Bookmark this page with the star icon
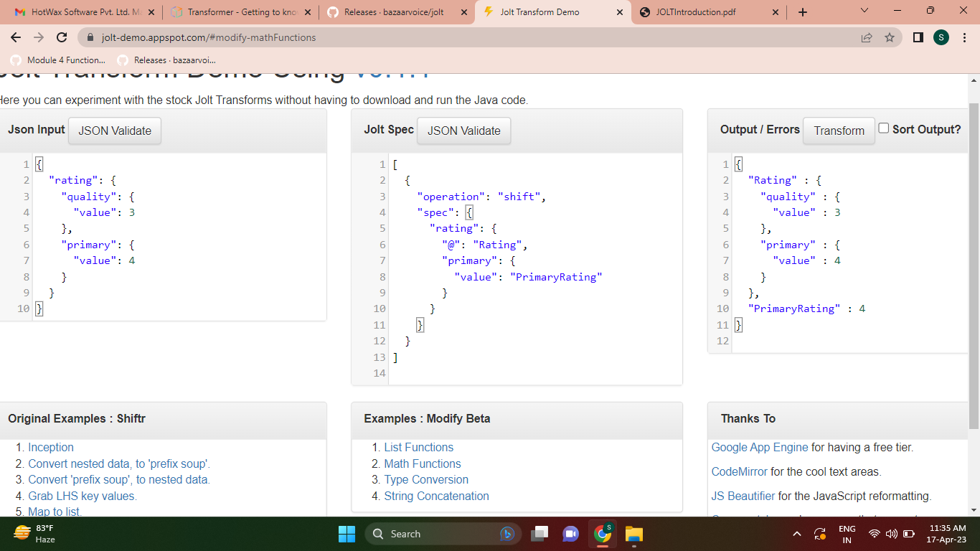This screenshot has width=980, height=551. coord(890,37)
